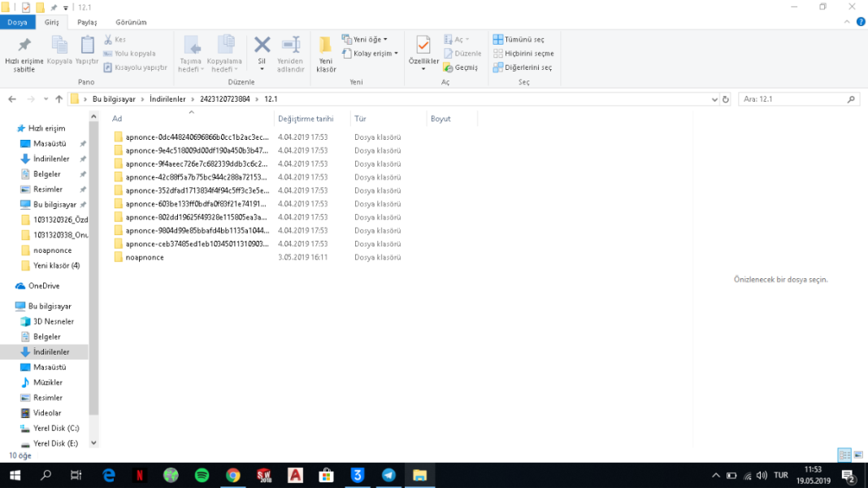Open Spotify from the taskbar
The image size is (868, 488).
click(x=202, y=475)
